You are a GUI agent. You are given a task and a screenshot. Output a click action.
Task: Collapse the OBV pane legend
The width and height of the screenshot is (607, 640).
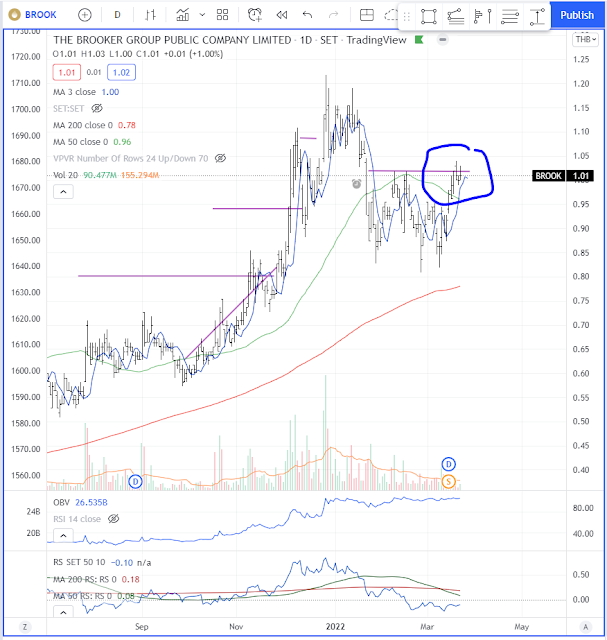(x=63, y=535)
